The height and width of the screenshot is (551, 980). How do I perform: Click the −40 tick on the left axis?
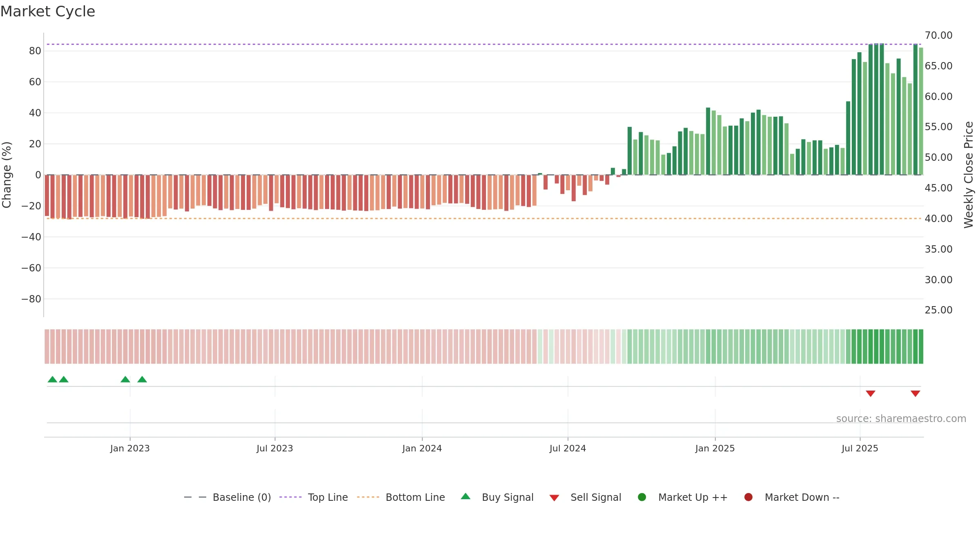(x=31, y=237)
